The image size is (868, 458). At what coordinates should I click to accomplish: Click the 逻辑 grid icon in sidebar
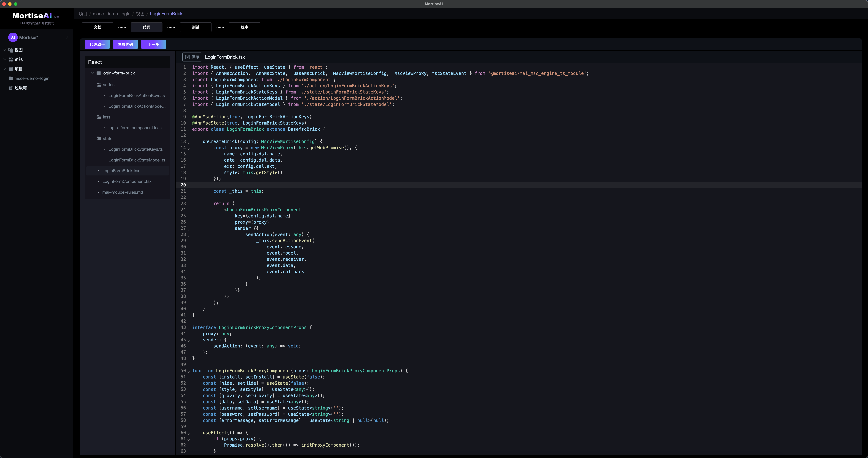pyautogui.click(x=11, y=59)
